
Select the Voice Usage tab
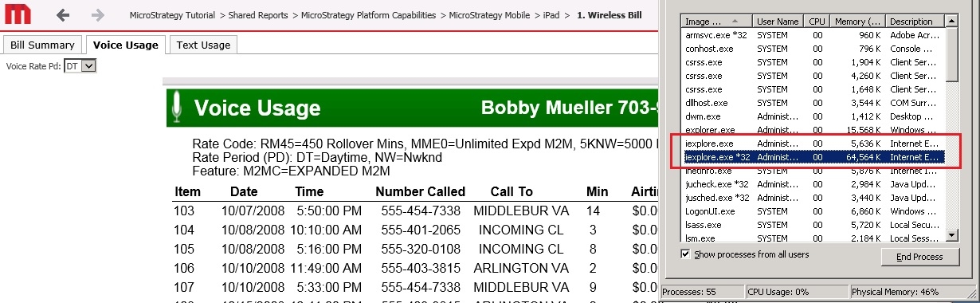tap(125, 45)
